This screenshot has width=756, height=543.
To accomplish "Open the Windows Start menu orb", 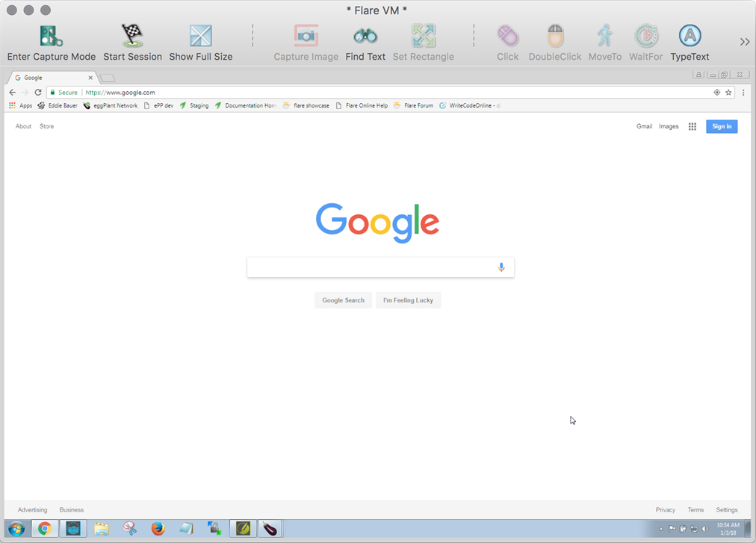I will tap(16, 529).
